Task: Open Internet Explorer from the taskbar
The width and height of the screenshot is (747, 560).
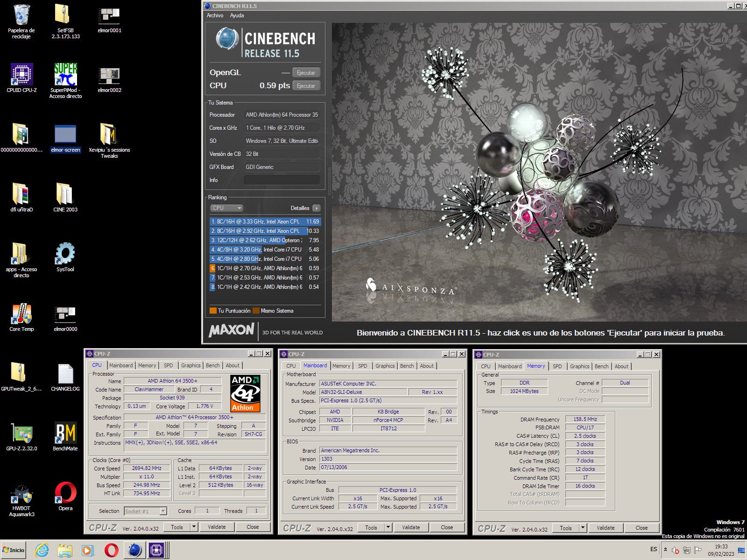Action: [x=42, y=550]
